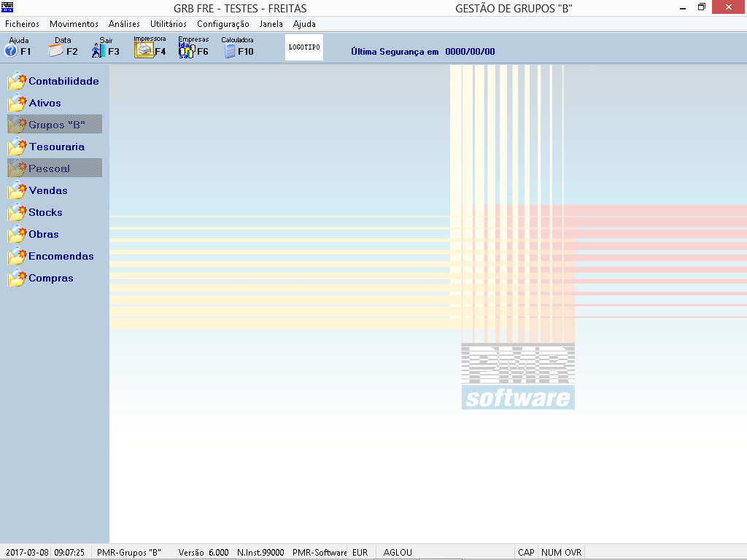Click the Stocks folder icon
The width and height of the screenshot is (747, 560).
click(18, 212)
